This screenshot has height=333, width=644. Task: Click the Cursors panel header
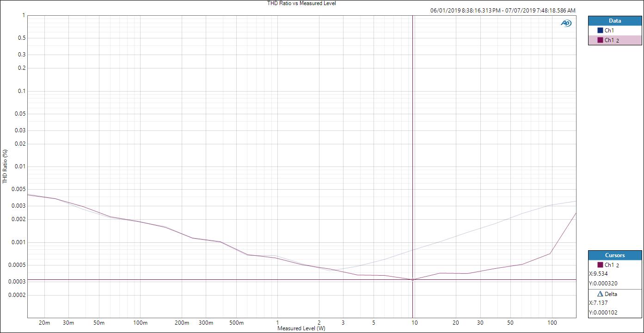615,255
